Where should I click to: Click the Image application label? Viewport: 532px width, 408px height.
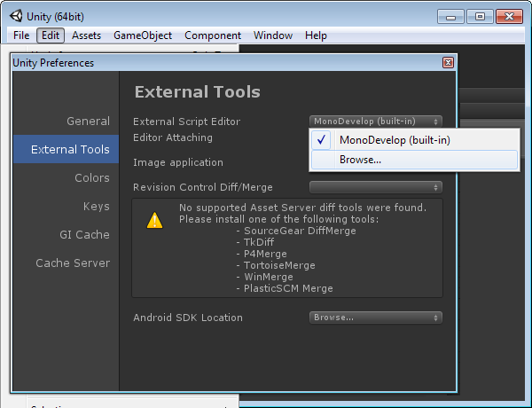click(178, 162)
